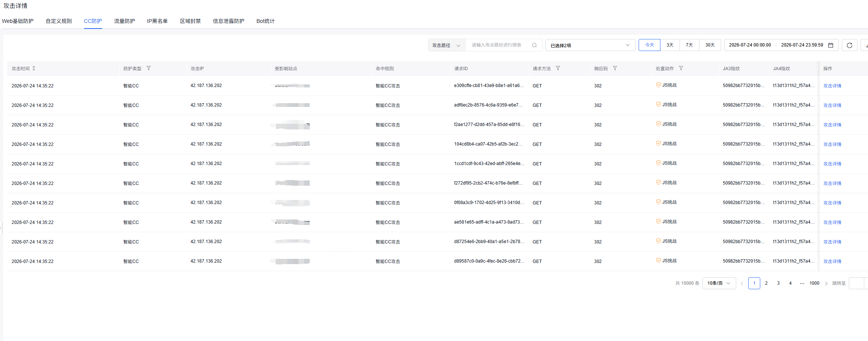Select 今天 time range

[649, 45]
